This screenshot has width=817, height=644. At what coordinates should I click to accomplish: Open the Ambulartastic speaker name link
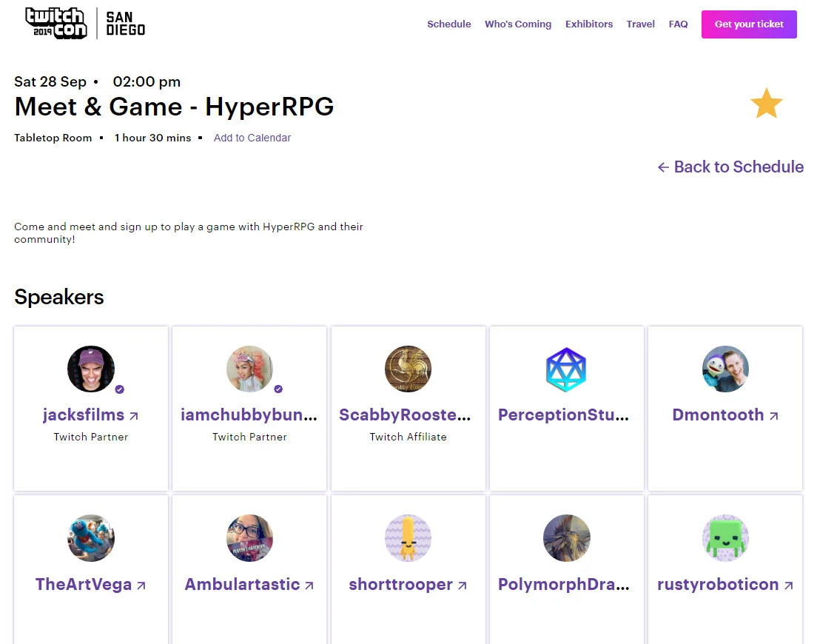coord(242,584)
